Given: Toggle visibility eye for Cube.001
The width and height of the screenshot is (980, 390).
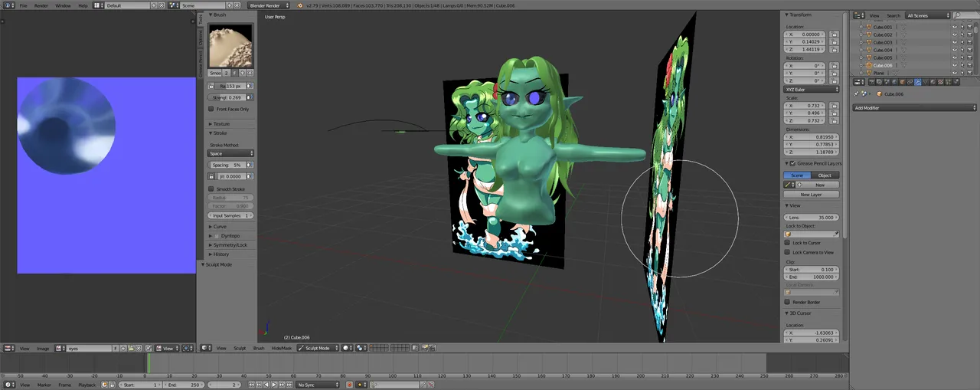Looking at the screenshot, I should pyautogui.click(x=955, y=27).
